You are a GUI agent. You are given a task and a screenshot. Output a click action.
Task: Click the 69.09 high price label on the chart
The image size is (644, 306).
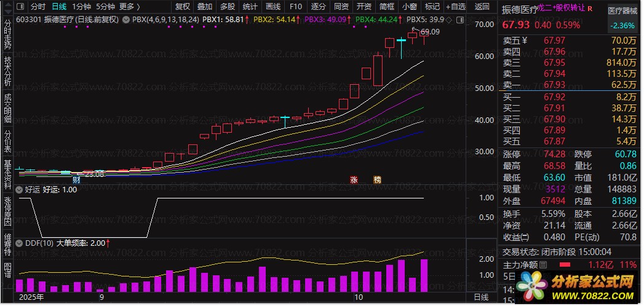pos(430,31)
